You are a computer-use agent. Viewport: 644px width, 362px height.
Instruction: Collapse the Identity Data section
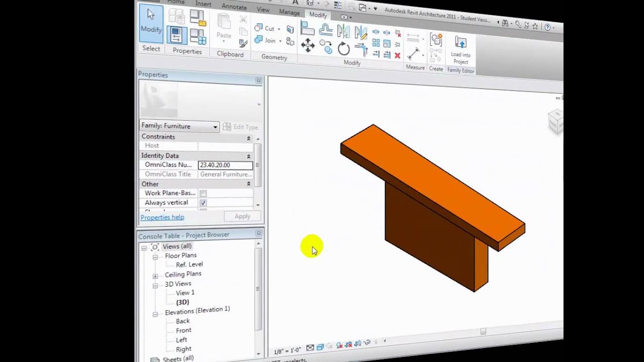click(x=249, y=156)
